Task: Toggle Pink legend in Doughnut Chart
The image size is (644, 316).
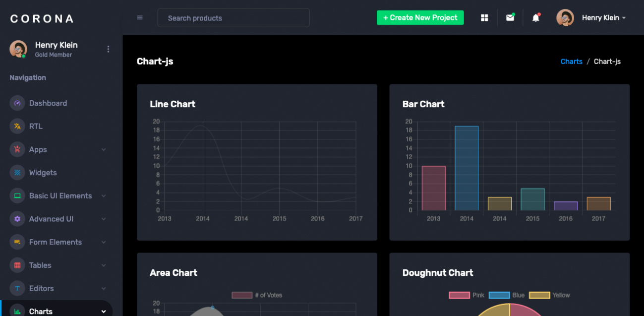Action: tap(467, 295)
